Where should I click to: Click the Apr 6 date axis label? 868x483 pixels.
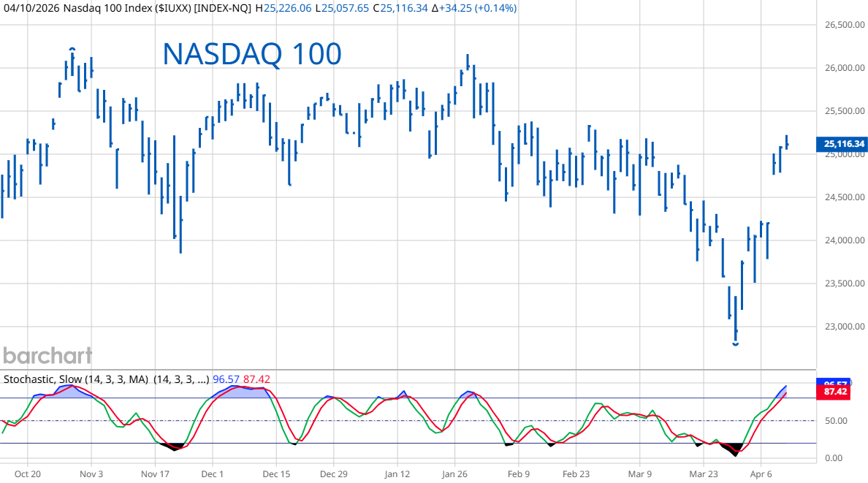761,474
